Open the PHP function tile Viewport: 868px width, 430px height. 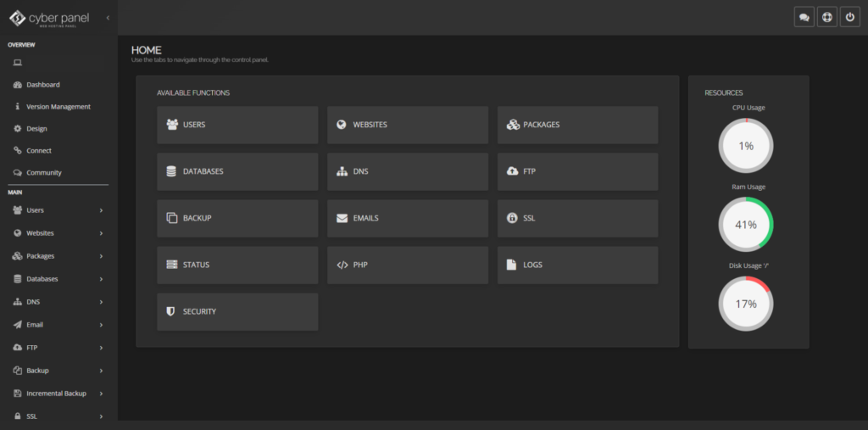[407, 265]
